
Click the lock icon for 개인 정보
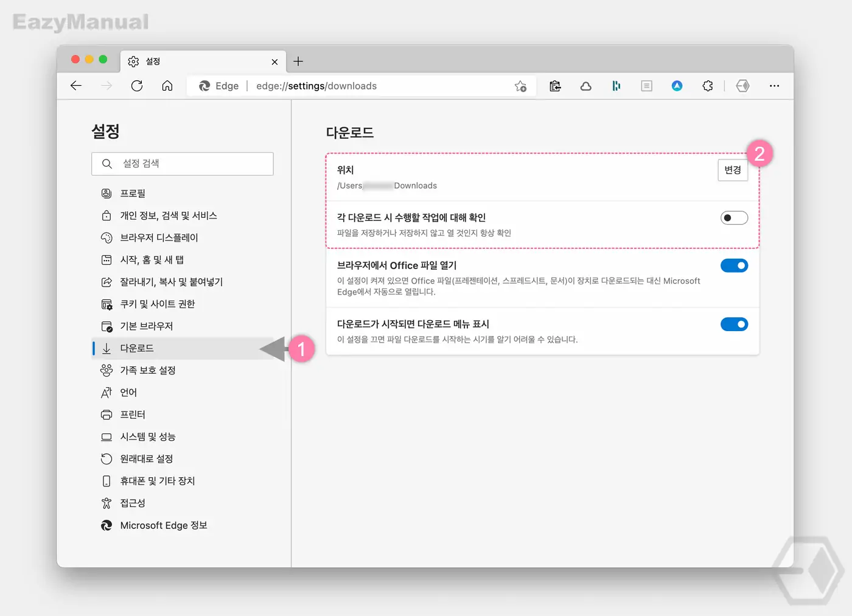(106, 215)
